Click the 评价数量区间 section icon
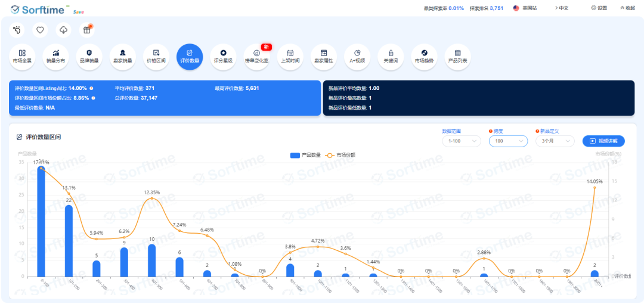 point(19,137)
